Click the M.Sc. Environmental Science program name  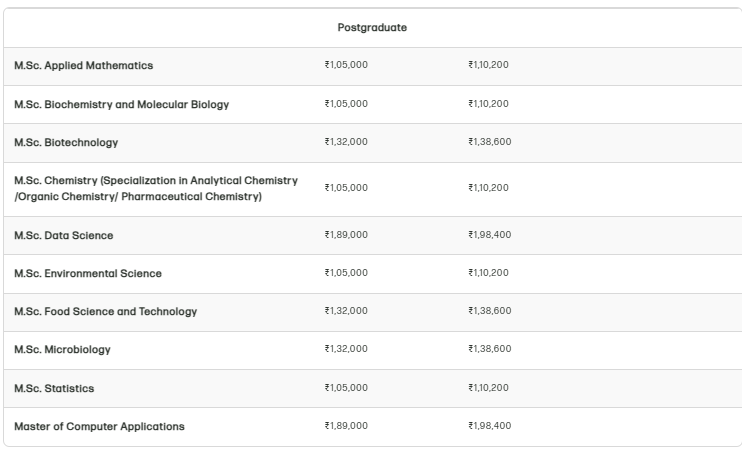[88, 273]
